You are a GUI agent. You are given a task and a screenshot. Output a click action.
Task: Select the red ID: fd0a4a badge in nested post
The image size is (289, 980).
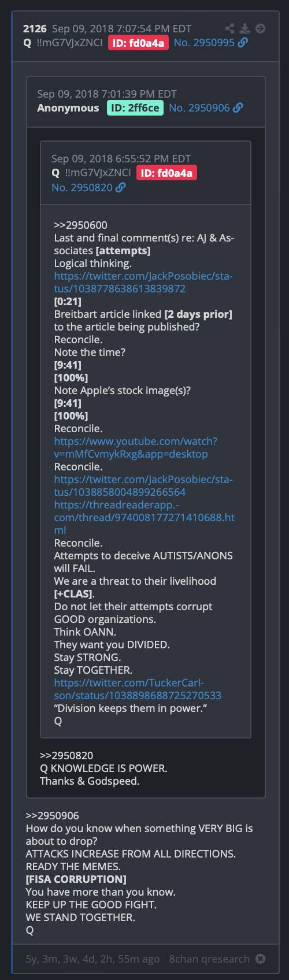tap(166, 173)
